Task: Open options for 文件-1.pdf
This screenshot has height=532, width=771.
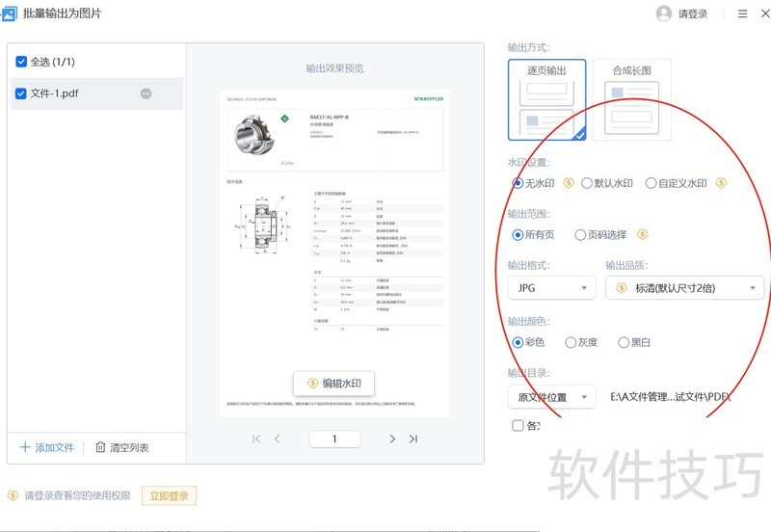Action: [146, 93]
